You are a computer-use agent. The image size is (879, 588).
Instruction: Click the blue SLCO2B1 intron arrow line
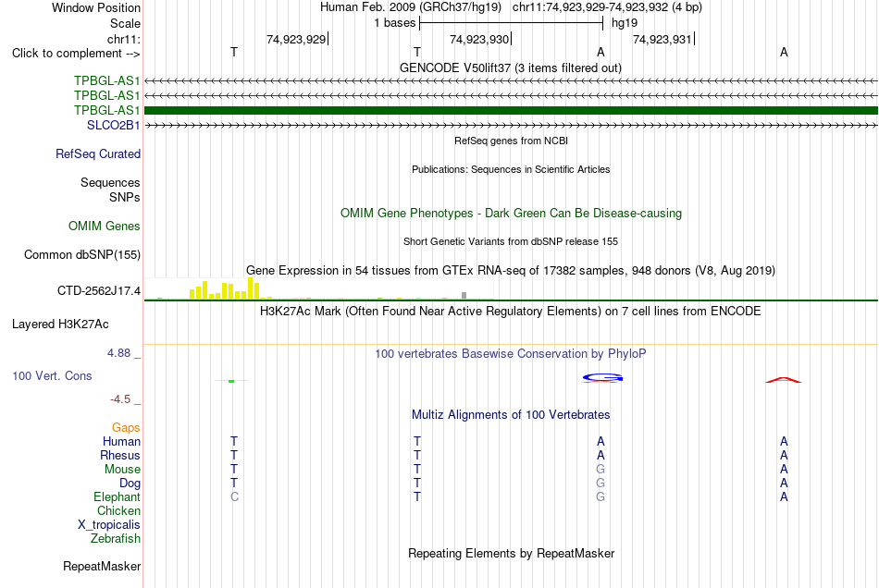[x=512, y=126]
